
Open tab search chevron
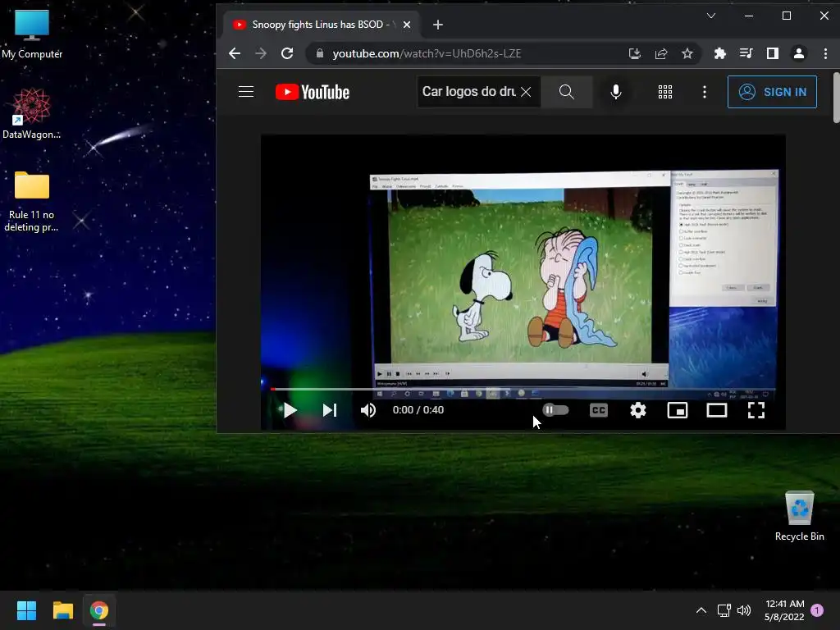[x=711, y=16]
